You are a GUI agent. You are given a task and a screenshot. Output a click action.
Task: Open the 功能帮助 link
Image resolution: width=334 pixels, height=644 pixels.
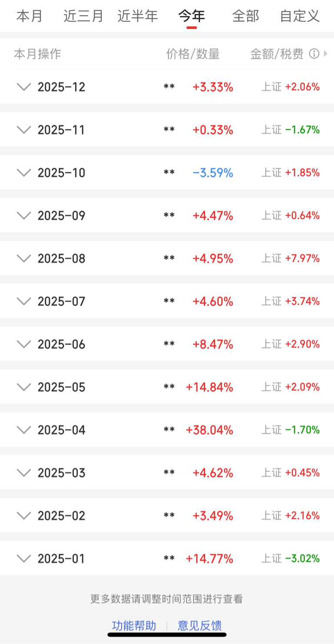click(x=134, y=626)
